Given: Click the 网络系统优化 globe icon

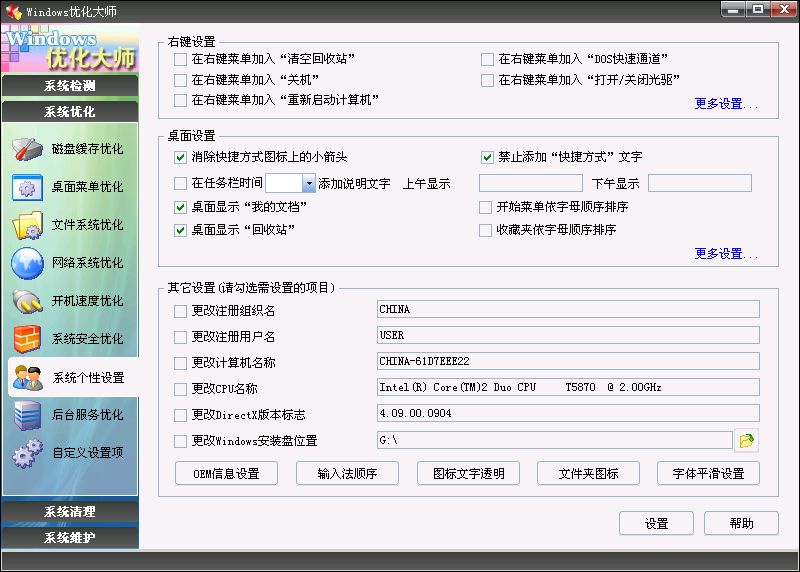Looking at the screenshot, I should (27, 263).
